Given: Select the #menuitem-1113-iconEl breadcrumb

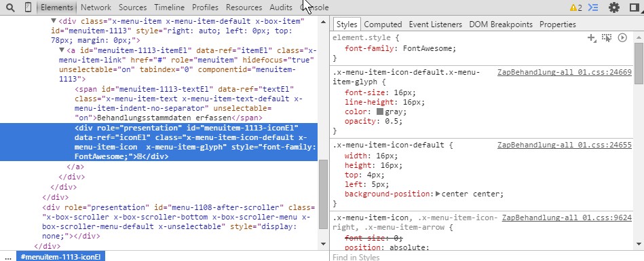Looking at the screenshot, I should tap(60, 257).
